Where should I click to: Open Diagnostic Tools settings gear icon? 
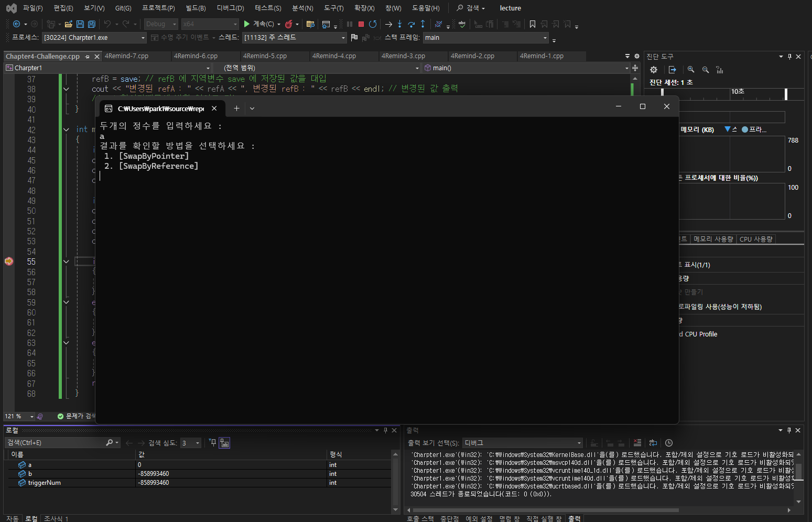(x=654, y=70)
